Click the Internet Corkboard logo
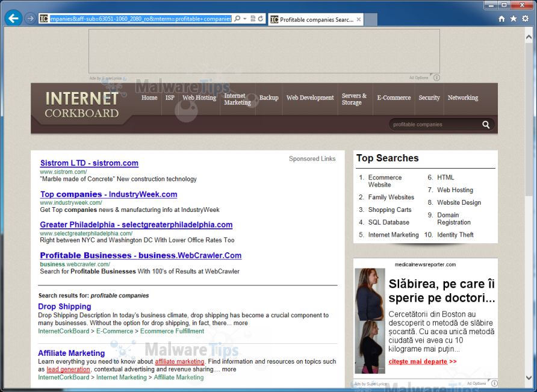Viewport: 537px width, 392px height. (x=82, y=105)
